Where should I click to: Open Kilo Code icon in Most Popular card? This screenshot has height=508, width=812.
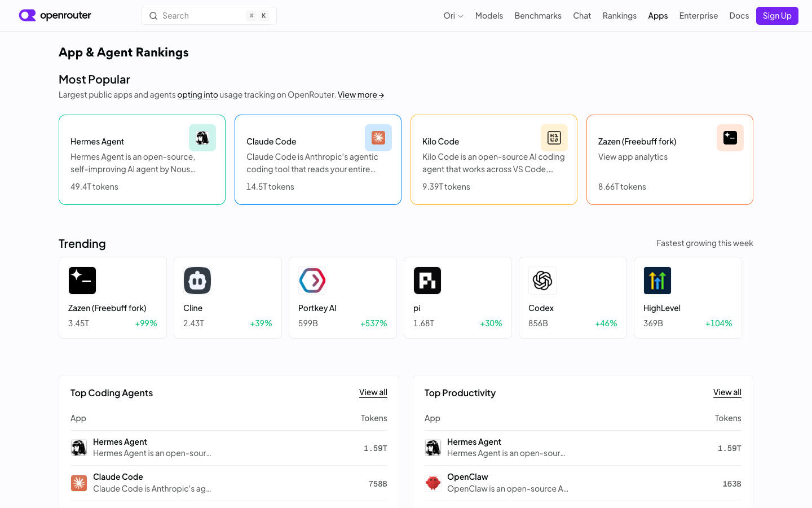pyautogui.click(x=554, y=138)
